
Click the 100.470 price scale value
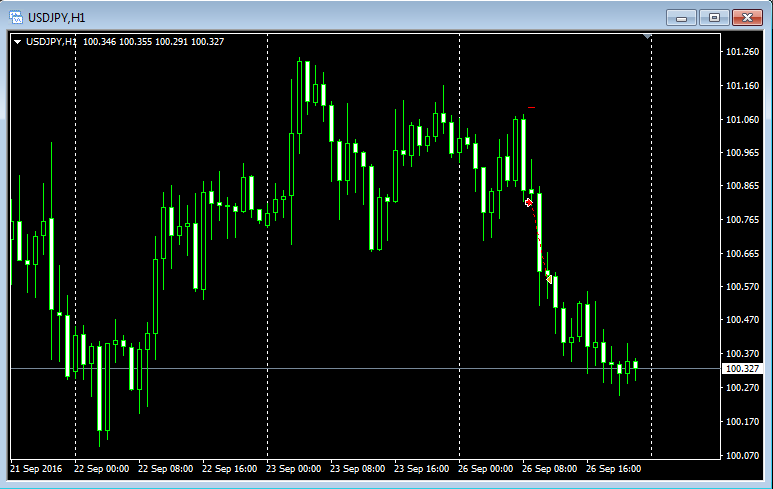742,320
